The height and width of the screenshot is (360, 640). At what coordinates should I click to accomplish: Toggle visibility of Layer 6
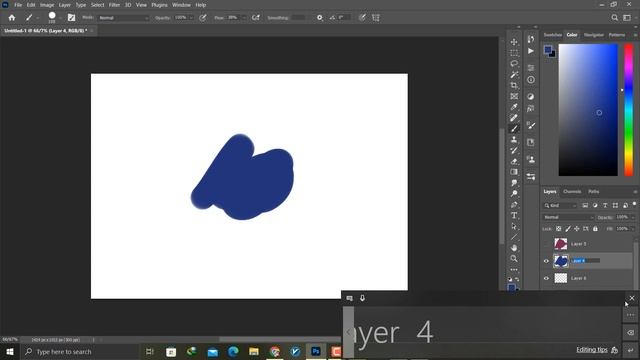click(546, 278)
